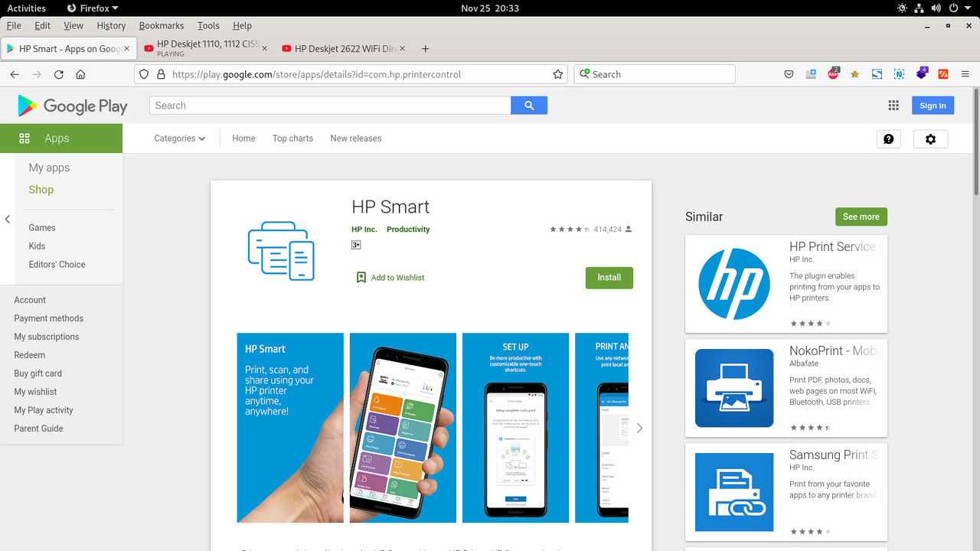Screen dimensions: 980x551
Task: Open Firefox hamburger menu
Action: pos(965,74)
